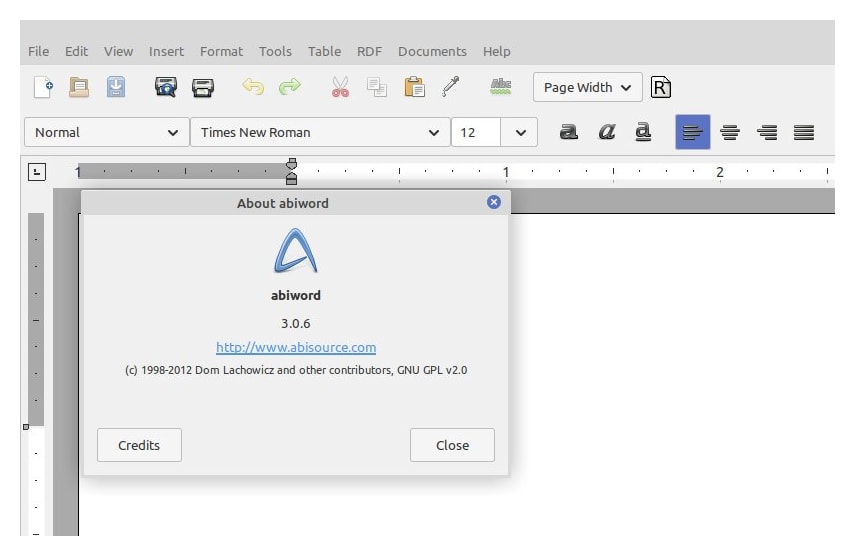The width and height of the screenshot is (855, 556).
Task: Open the Format menu
Action: [221, 51]
